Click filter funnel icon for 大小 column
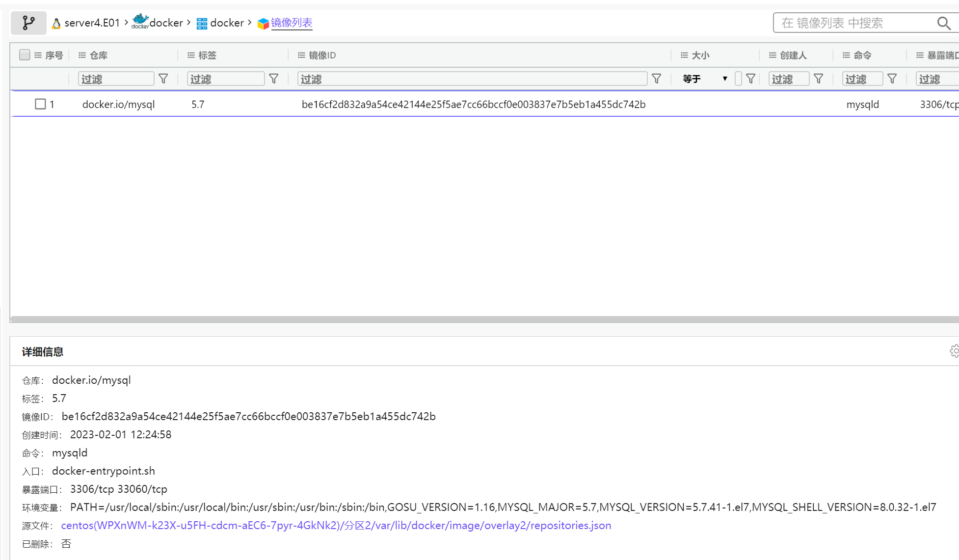 pyautogui.click(x=750, y=79)
